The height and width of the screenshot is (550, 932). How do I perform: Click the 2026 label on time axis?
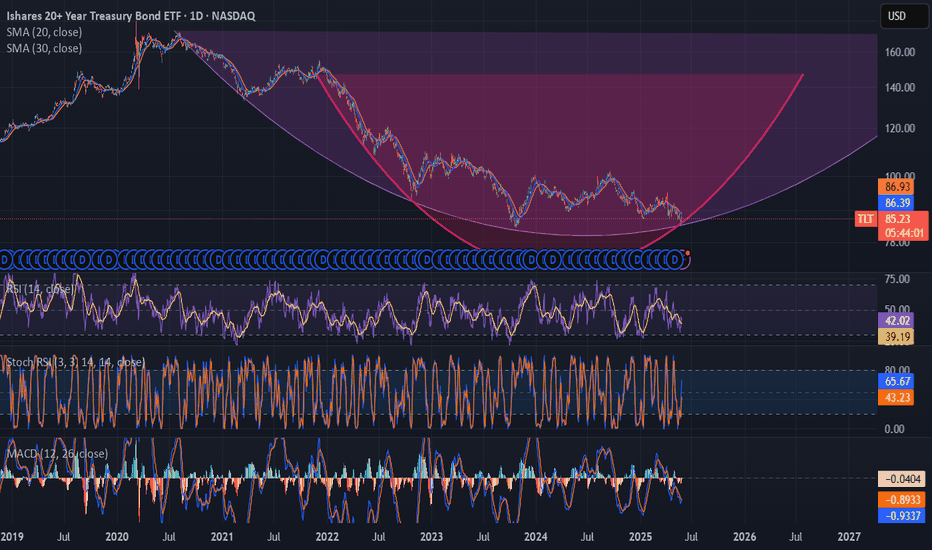(x=744, y=536)
